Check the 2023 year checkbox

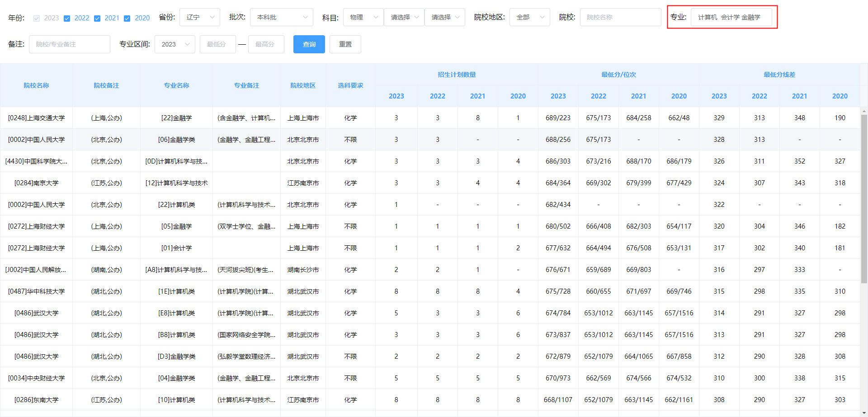[x=36, y=18]
